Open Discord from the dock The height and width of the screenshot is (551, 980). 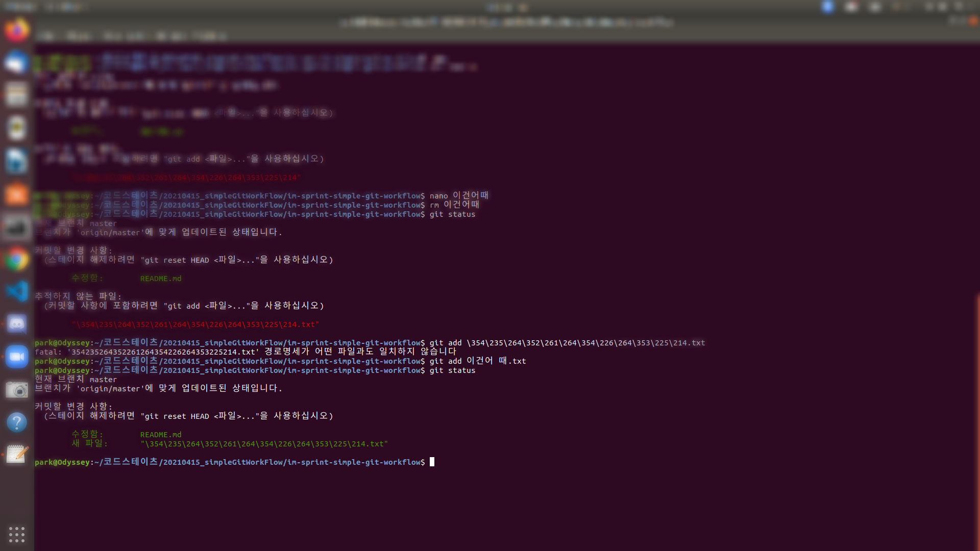(x=17, y=324)
